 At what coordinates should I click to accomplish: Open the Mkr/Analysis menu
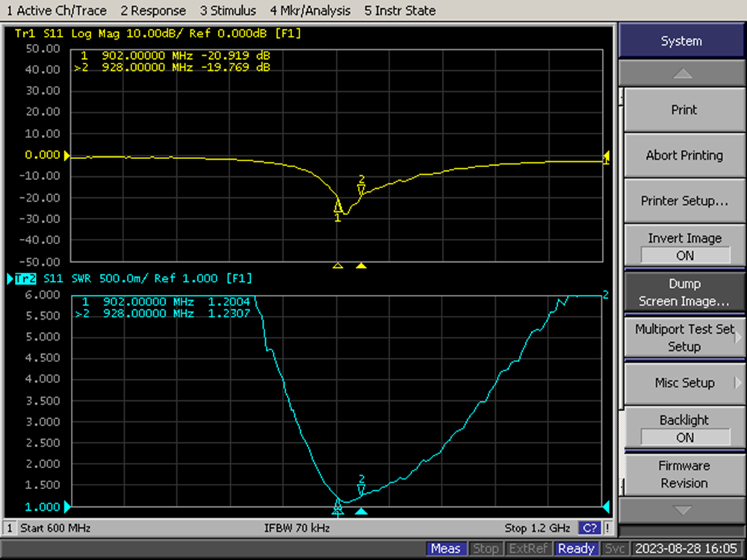(310, 10)
